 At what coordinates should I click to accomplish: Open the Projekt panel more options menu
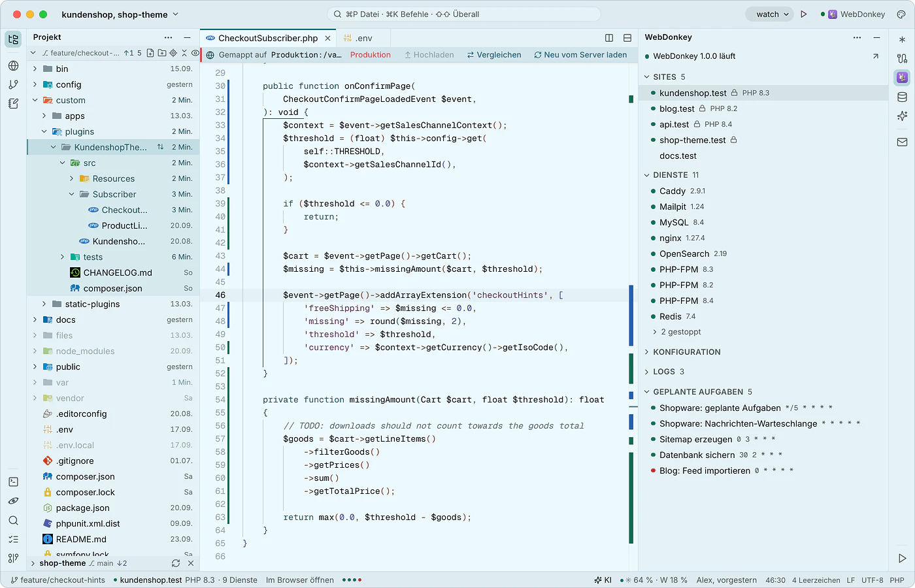(169, 38)
